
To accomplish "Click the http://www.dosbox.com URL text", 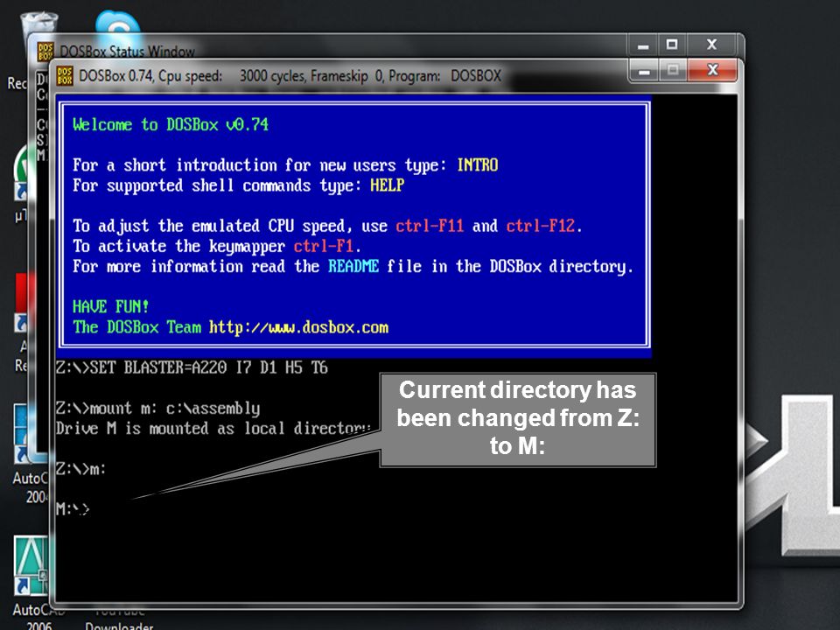I will (298, 327).
